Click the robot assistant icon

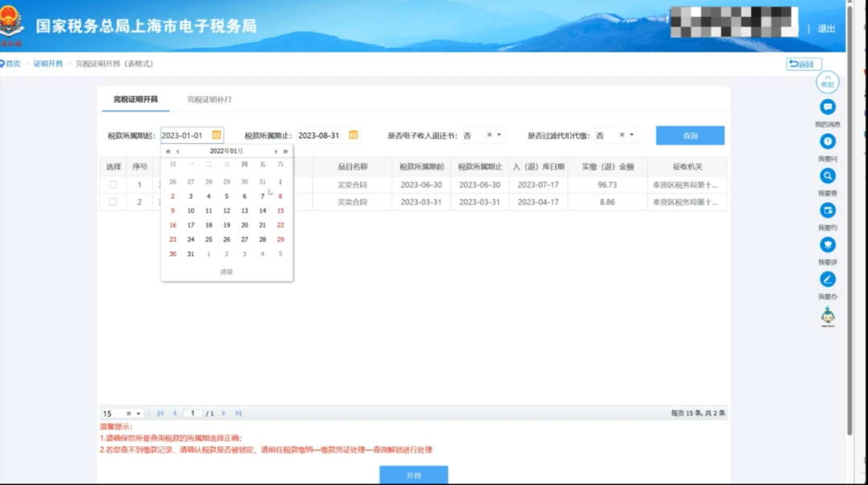(827, 317)
